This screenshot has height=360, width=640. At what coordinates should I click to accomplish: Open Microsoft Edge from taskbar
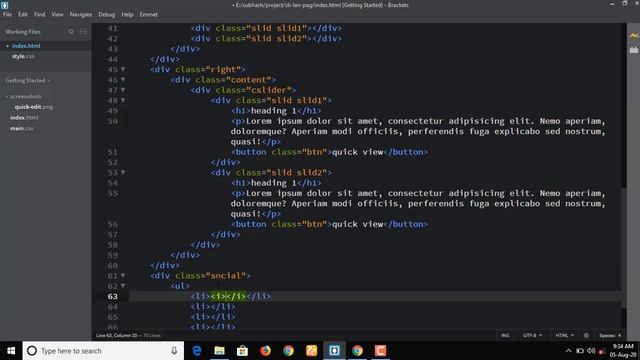pos(197,351)
